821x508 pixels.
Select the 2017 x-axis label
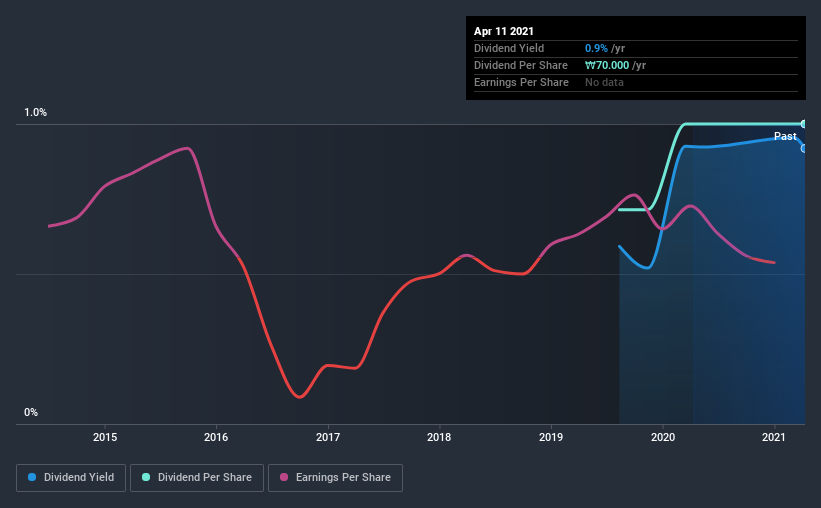point(328,437)
